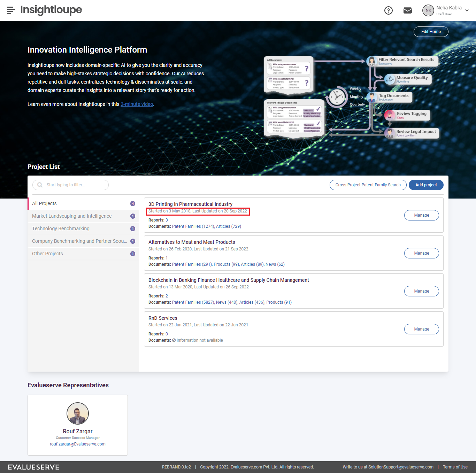Image resolution: width=476 pixels, height=473 pixels.
Task: Open News (440) documents
Action: pyautogui.click(x=227, y=302)
